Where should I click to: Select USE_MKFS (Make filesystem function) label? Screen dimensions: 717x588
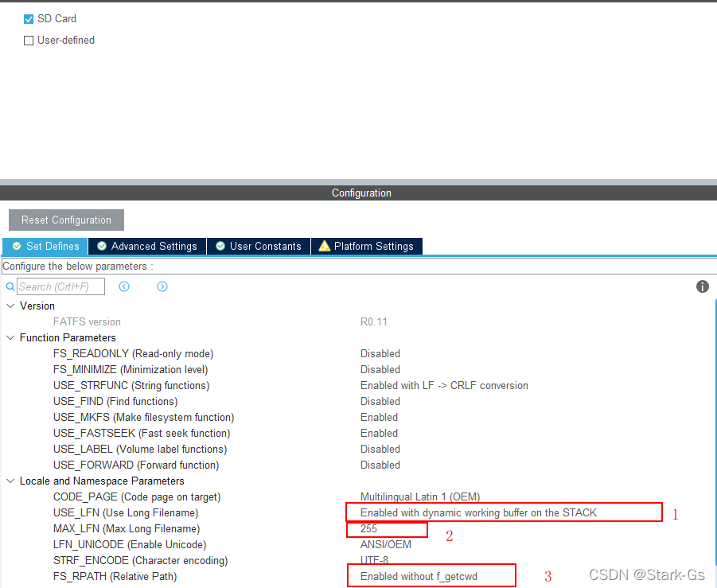point(143,418)
